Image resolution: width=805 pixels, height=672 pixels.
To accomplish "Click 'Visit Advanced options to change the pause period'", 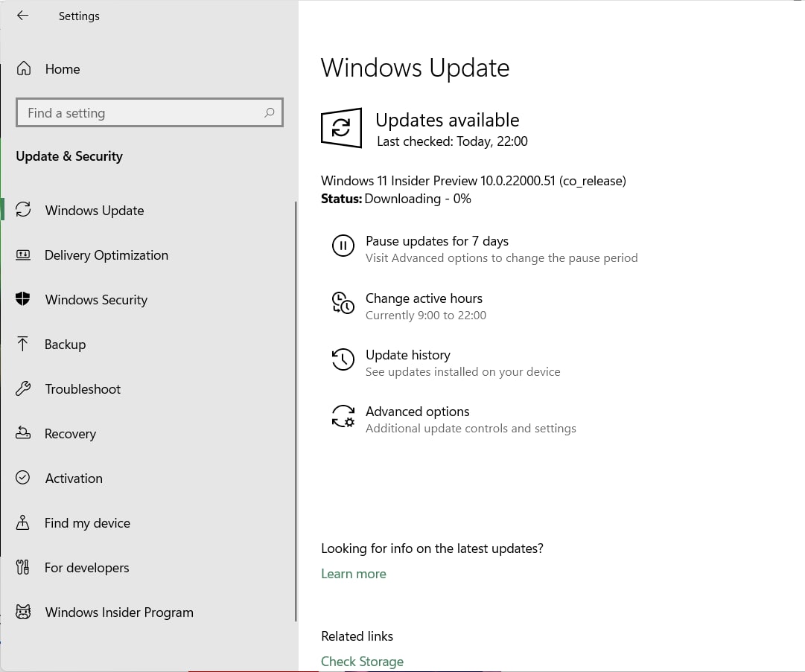I will pyautogui.click(x=502, y=257).
